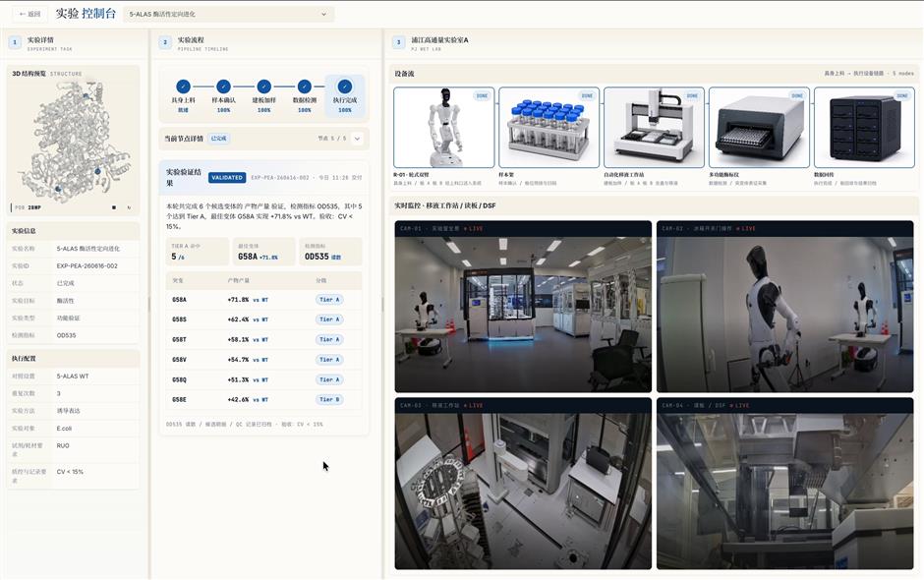Click the VALIDATED status badge
Viewport: 924px width, 580px height.
point(227,177)
